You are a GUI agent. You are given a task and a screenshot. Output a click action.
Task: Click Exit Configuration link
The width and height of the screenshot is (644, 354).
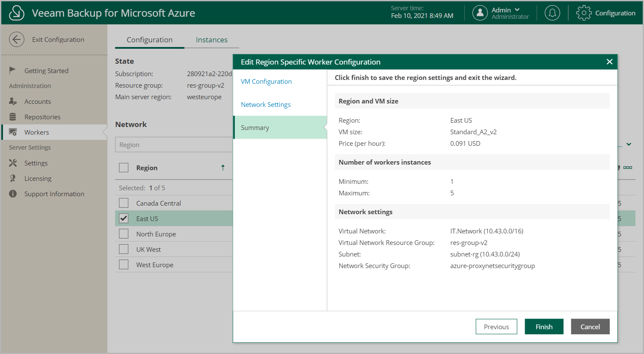tap(58, 39)
